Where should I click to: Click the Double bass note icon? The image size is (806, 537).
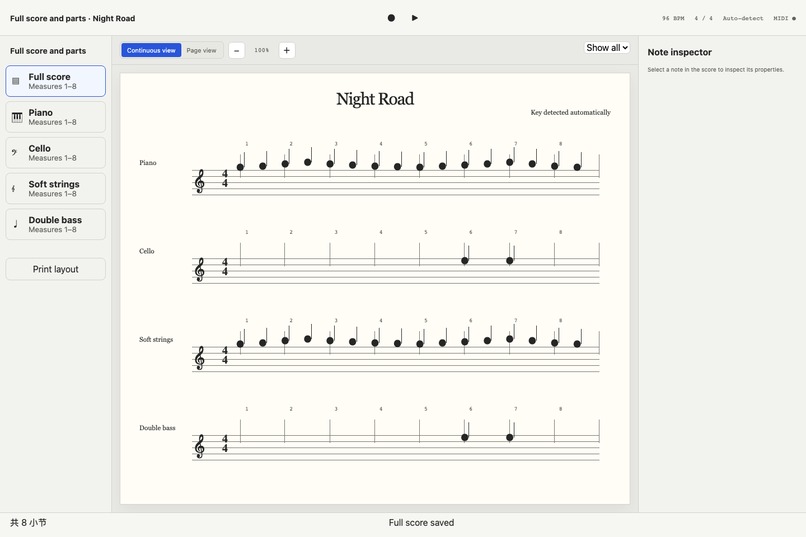tap(15, 224)
